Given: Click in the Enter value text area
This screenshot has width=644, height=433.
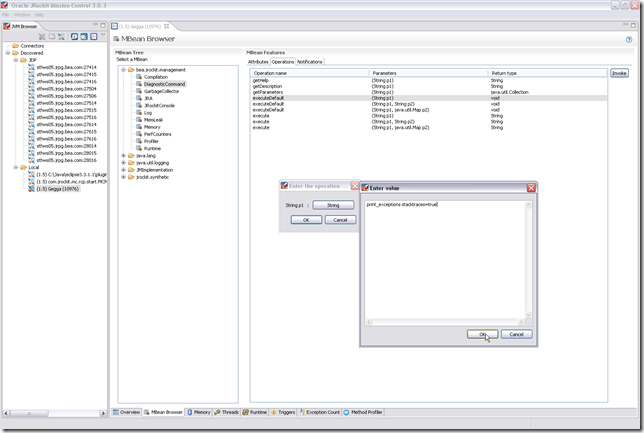Looking at the screenshot, I should (x=445, y=260).
